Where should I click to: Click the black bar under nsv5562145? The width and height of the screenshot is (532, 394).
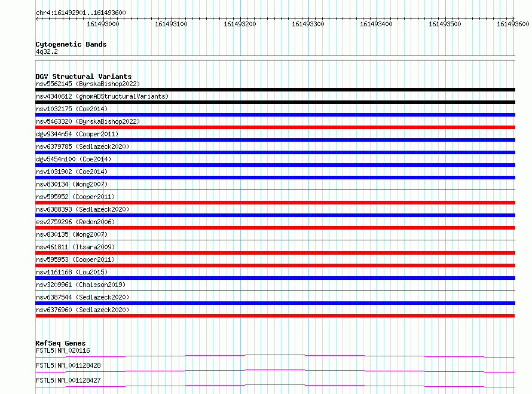[x=275, y=90]
